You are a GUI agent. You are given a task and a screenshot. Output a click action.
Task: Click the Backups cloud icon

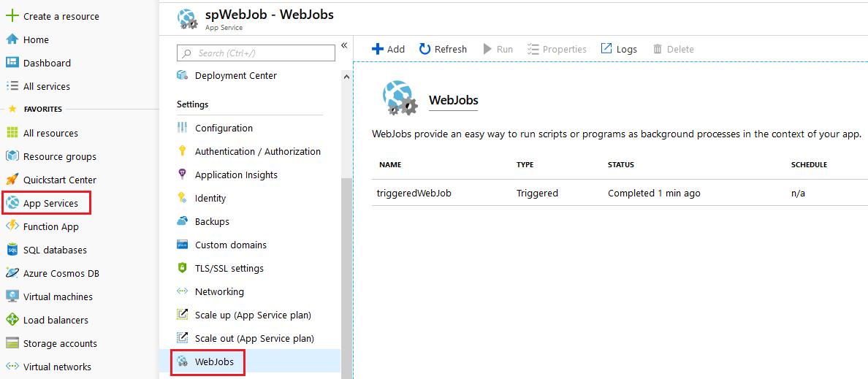(x=182, y=221)
